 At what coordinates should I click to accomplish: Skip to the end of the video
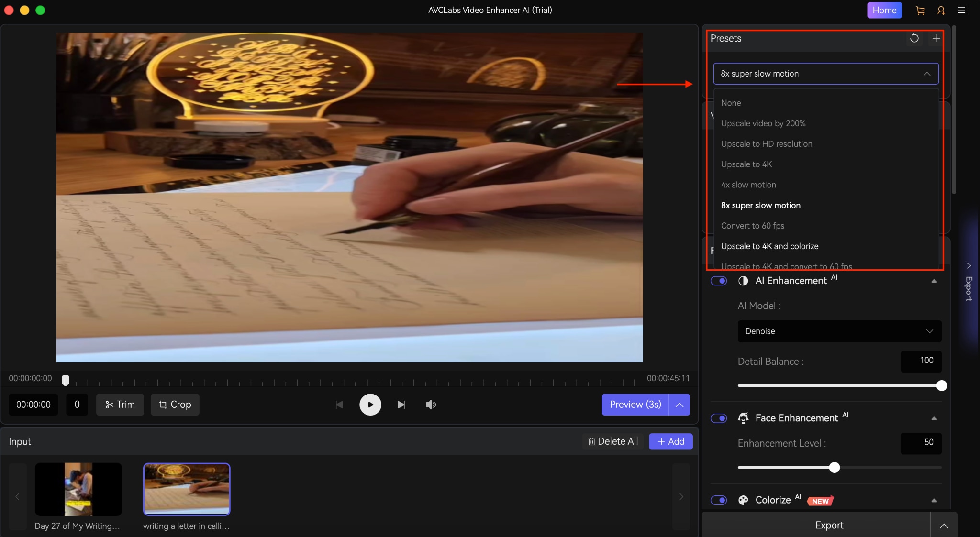[x=401, y=405]
